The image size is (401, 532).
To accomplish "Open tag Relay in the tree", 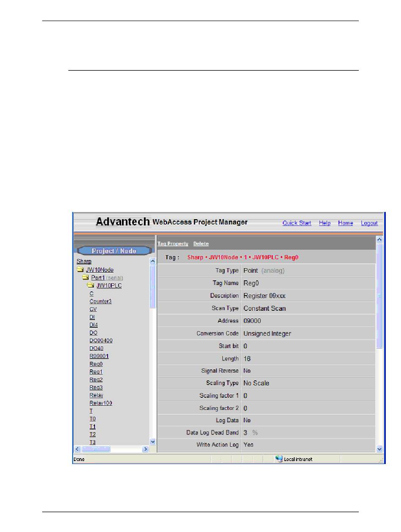I will click(96, 395).
